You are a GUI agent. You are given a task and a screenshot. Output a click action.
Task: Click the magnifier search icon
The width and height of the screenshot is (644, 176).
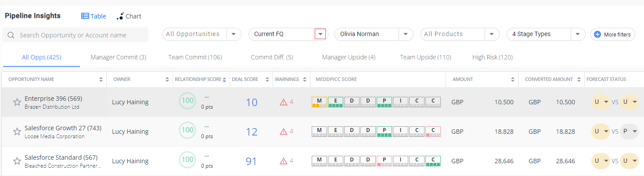11,35
